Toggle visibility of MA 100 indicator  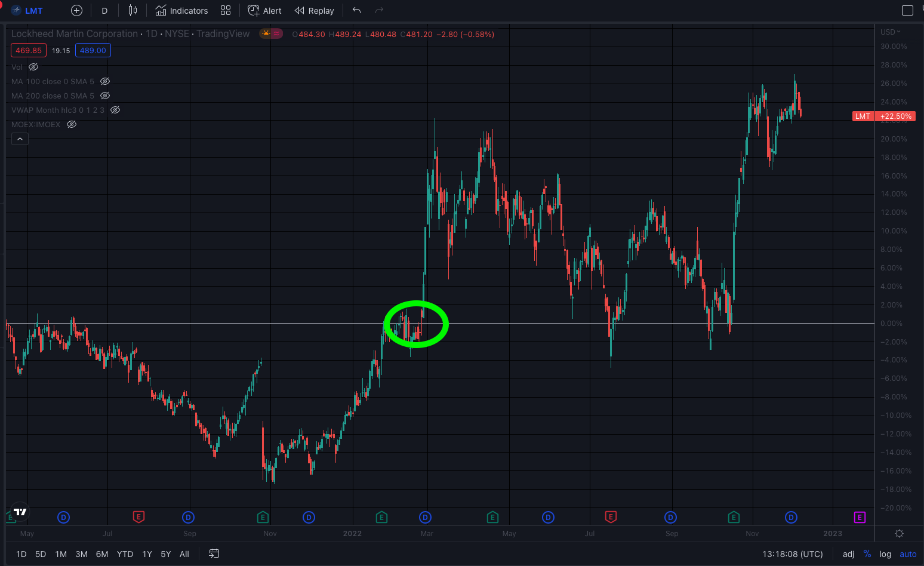[x=105, y=81]
